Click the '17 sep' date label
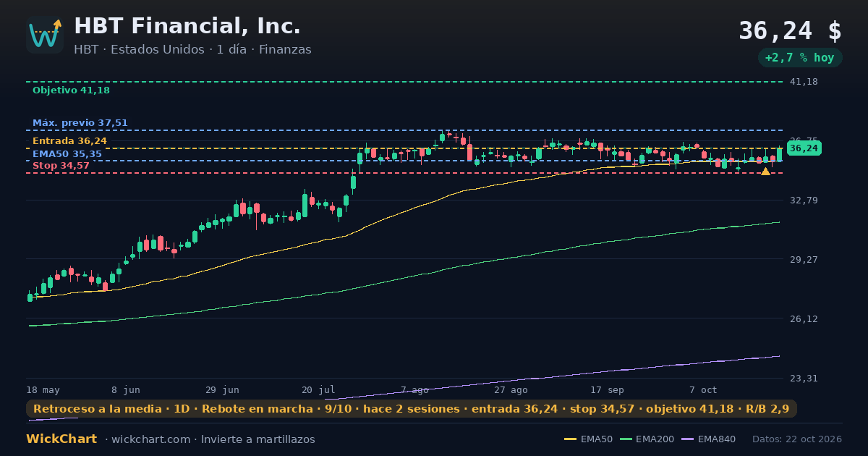 (607, 390)
